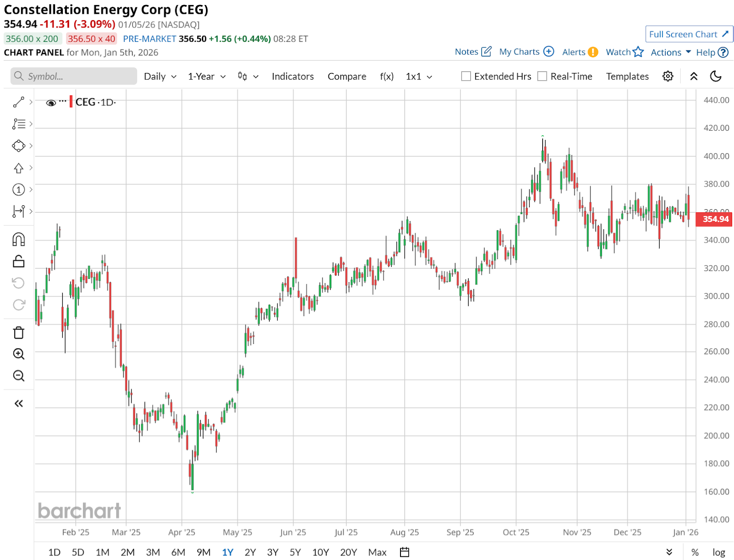Zoom in on the chart
The height and width of the screenshot is (560, 734).
(18, 354)
